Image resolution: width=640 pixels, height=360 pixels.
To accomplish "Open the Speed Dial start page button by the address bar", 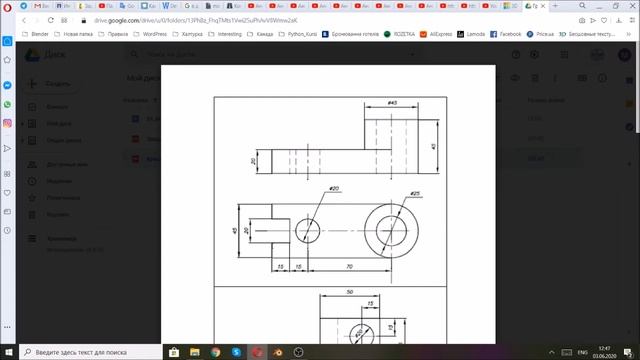I will point(64,20).
